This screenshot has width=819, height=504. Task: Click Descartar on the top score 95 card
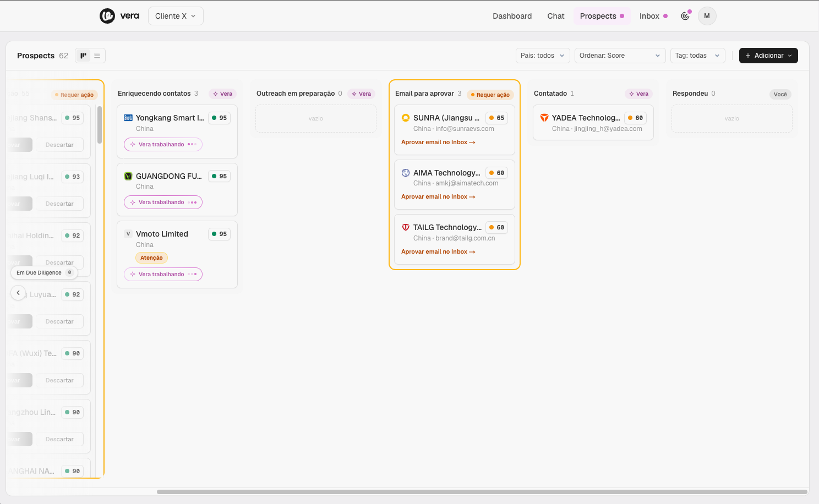[x=59, y=145]
